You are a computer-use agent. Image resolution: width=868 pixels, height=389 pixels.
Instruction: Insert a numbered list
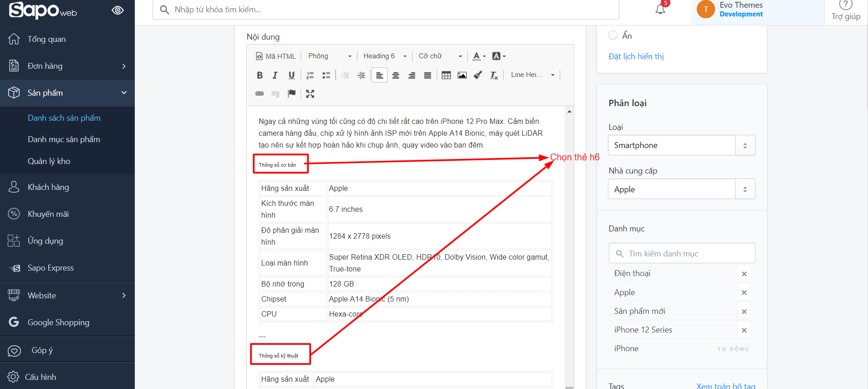pyautogui.click(x=310, y=75)
